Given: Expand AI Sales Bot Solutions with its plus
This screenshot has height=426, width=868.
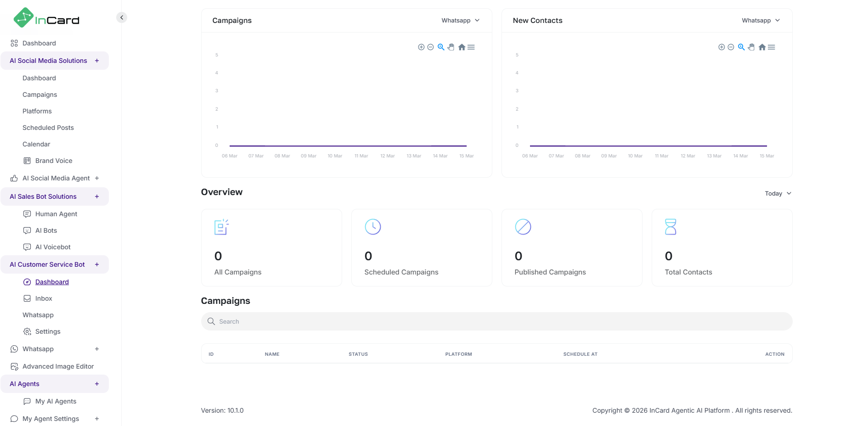Looking at the screenshot, I should (x=96, y=196).
